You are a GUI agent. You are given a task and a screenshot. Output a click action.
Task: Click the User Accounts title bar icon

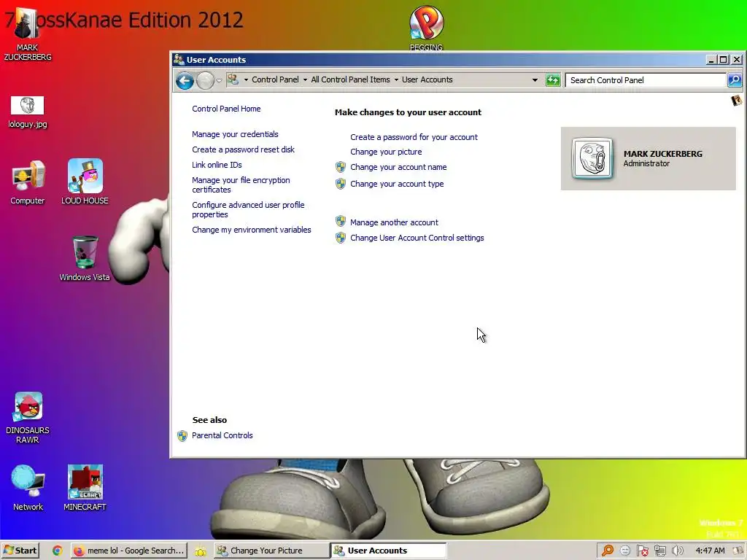pos(179,60)
